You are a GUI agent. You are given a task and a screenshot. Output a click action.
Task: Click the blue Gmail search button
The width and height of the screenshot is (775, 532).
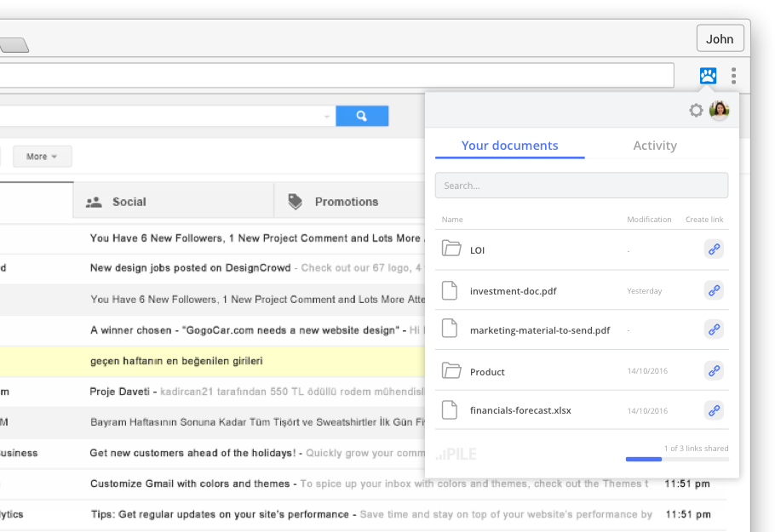(x=362, y=116)
